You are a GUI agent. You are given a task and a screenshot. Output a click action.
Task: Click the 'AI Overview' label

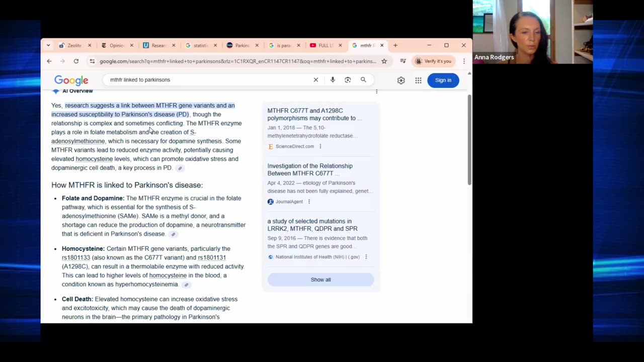(x=77, y=91)
